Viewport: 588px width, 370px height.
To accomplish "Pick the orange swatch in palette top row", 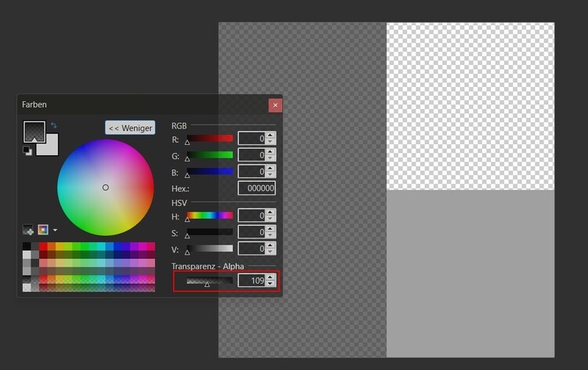I will click(x=52, y=246).
